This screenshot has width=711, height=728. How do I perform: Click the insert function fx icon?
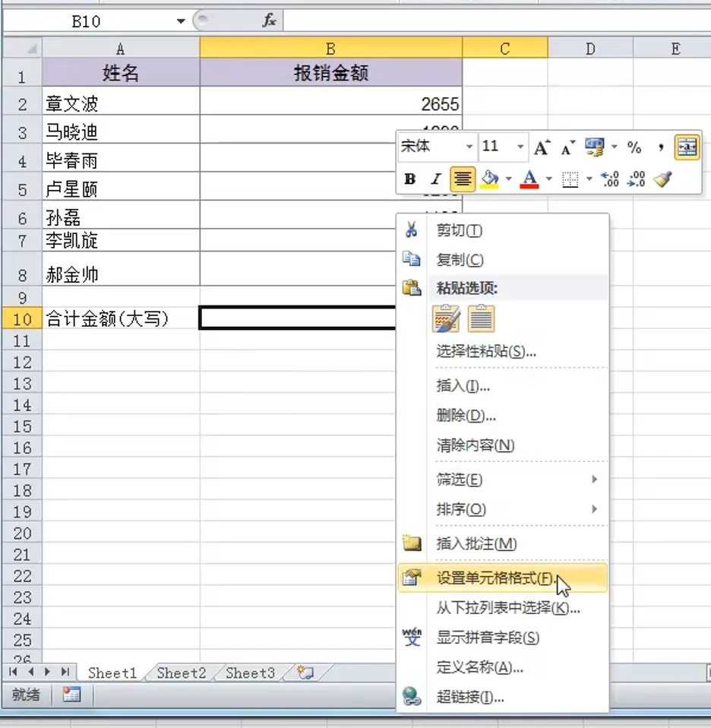(x=269, y=21)
